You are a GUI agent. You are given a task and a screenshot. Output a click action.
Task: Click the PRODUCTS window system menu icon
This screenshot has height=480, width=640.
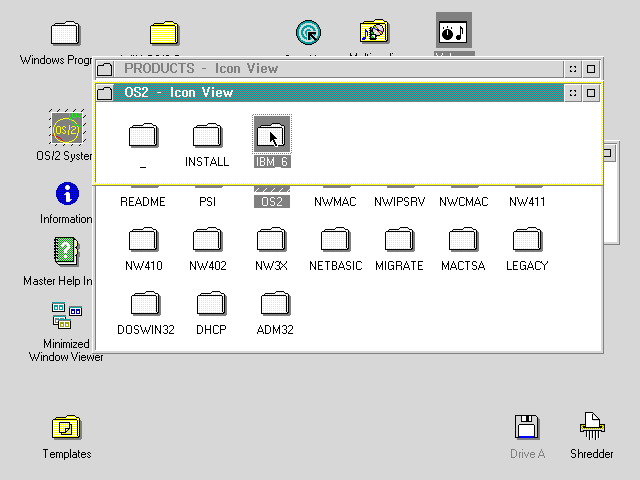[105, 69]
